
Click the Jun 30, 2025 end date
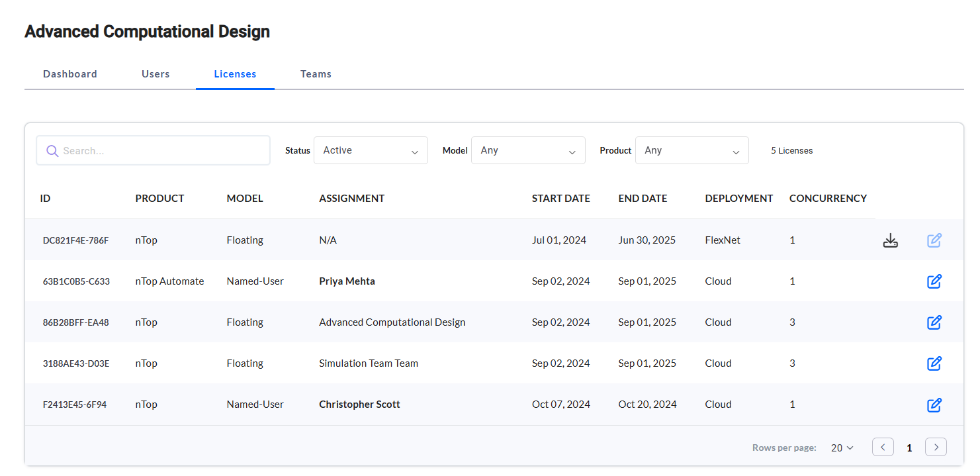pos(647,240)
